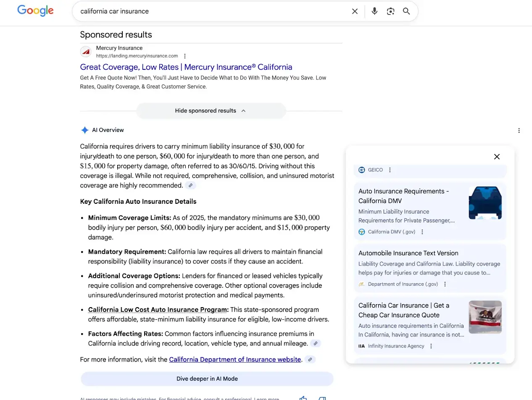Start voice search with microphone icon
The height and width of the screenshot is (400, 532).
374,11
